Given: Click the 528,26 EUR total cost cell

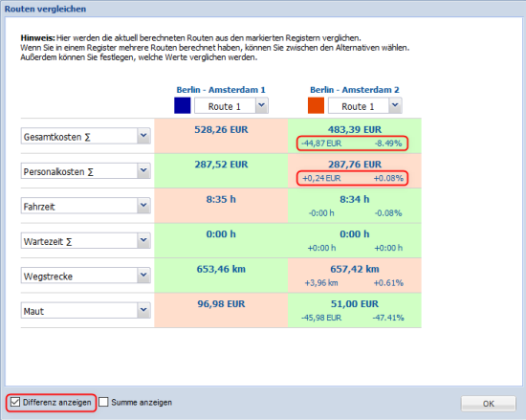Looking at the screenshot, I should coord(221,129).
